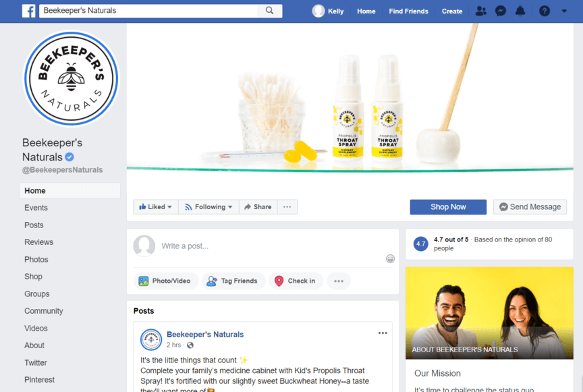Viewport: 583px width, 392px height.
Task: Click Home in the top navigation
Action: [x=366, y=11]
